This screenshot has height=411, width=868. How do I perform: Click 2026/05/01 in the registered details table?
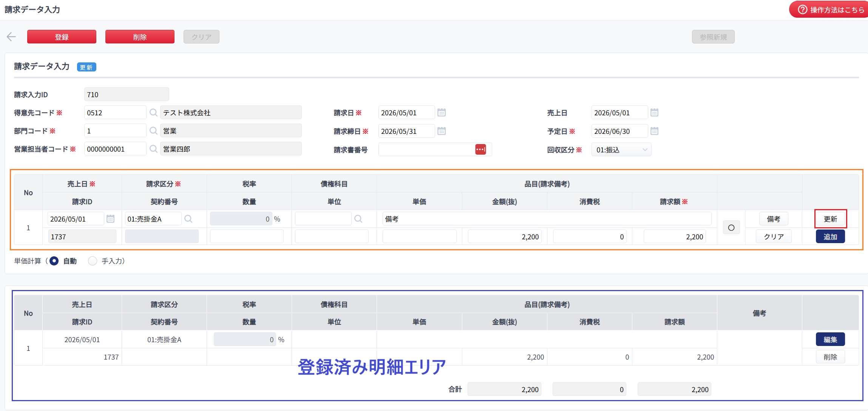point(82,340)
